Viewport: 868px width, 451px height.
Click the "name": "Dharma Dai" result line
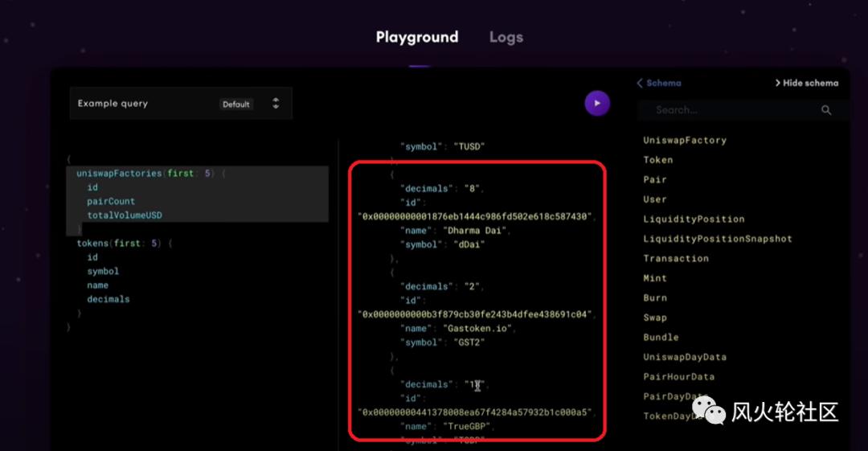tap(455, 231)
